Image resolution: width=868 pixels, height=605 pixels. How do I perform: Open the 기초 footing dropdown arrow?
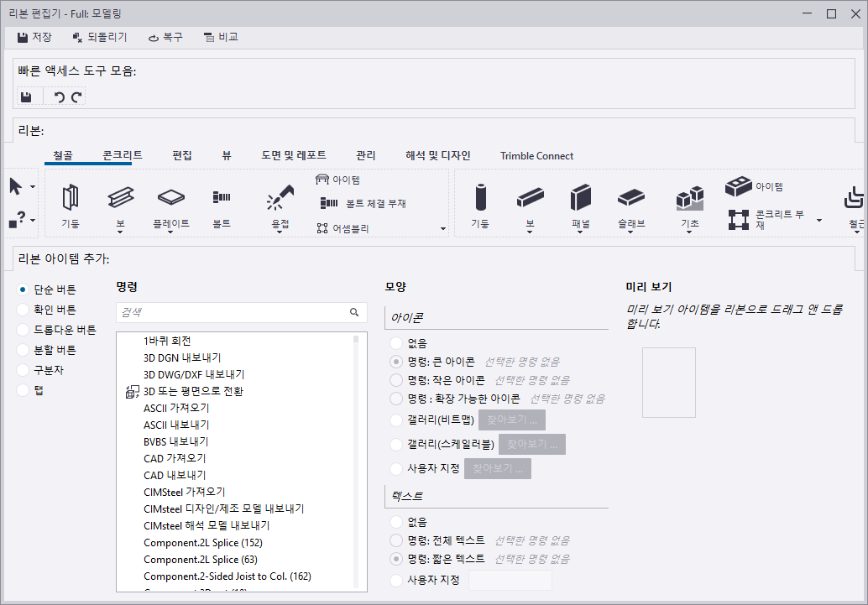[689, 233]
